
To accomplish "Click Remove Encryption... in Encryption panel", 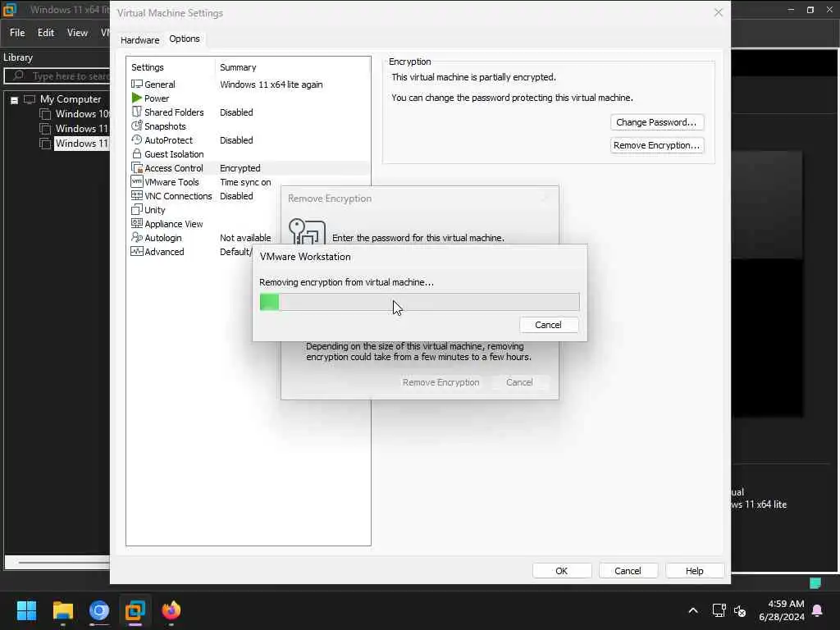I will [x=657, y=145].
